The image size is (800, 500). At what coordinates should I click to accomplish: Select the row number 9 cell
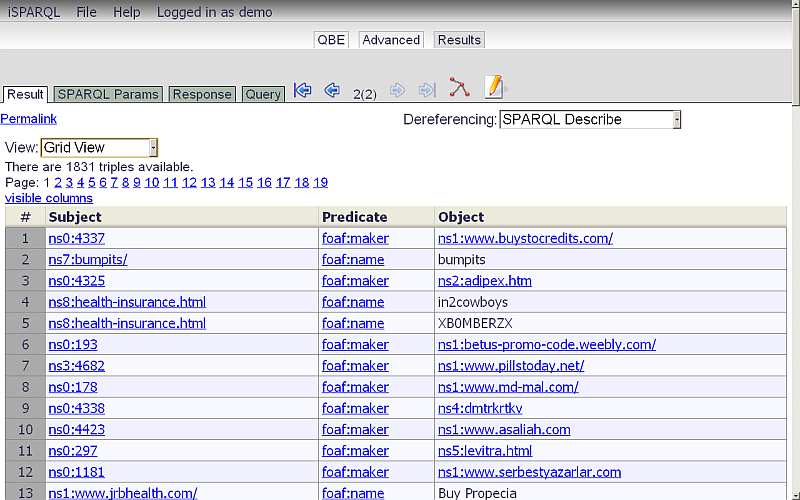pos(26,409)
